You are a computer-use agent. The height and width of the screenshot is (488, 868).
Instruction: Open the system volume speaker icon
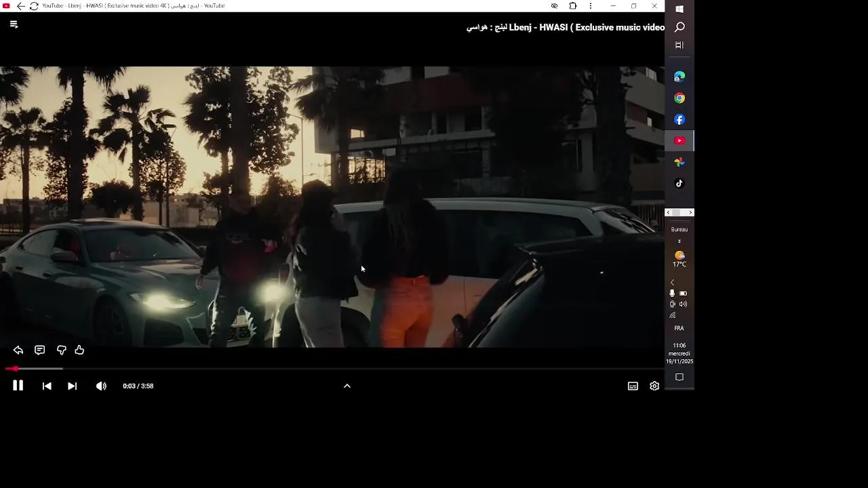tap(684, 304)
